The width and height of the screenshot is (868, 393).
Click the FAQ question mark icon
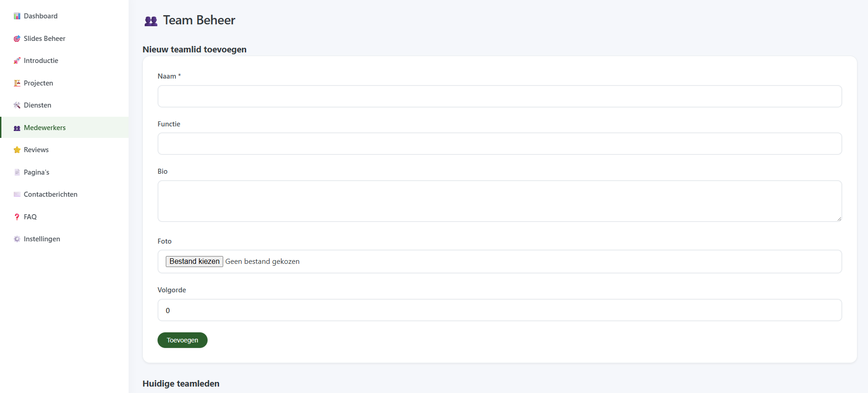pyautogui.click(x=17, y=217)
